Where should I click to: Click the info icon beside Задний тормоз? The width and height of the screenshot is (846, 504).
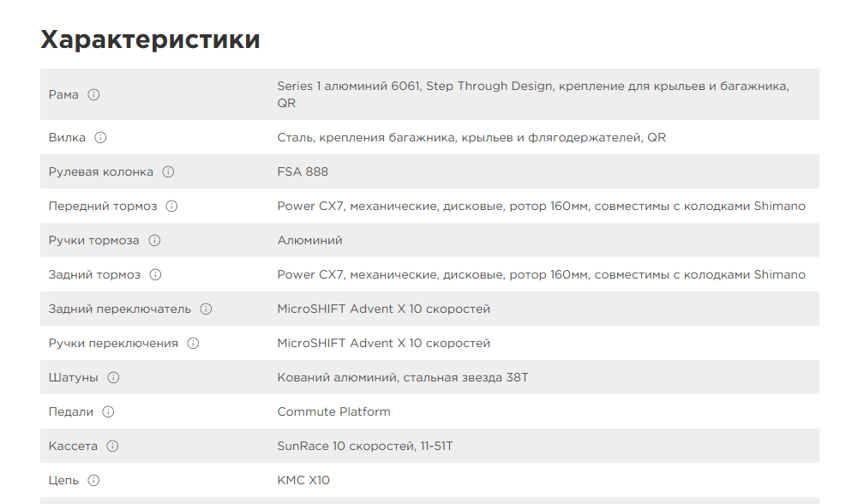tap(156, 274)
